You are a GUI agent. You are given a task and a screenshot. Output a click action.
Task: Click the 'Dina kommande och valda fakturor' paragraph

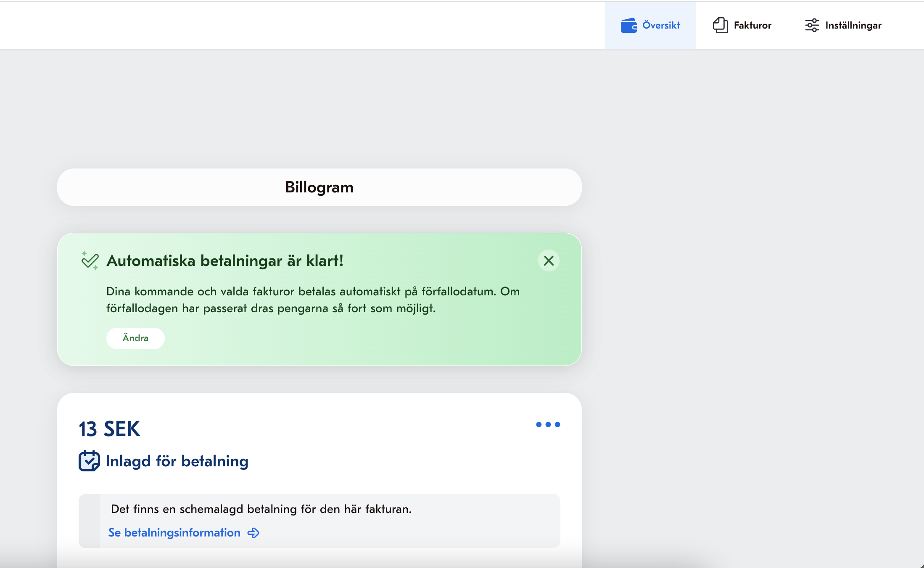(x=313, y=300)
